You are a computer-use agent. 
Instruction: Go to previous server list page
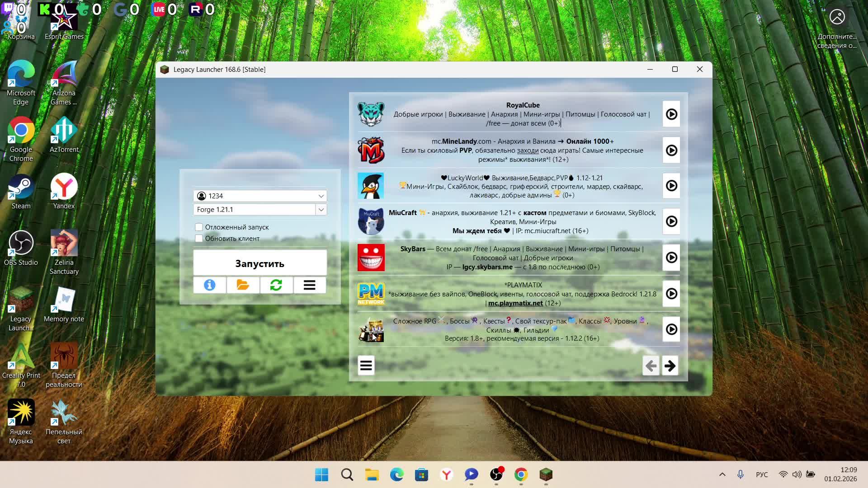click(651, 366)
